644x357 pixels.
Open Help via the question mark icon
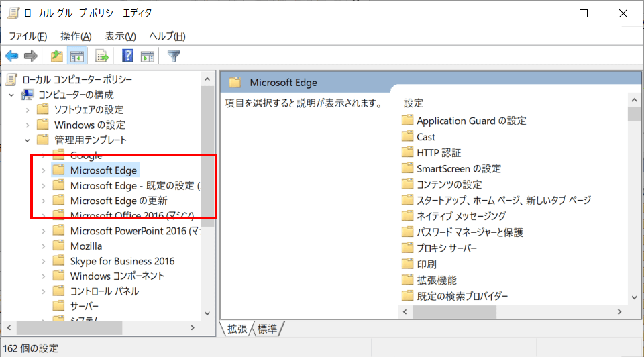click(127, 56)
